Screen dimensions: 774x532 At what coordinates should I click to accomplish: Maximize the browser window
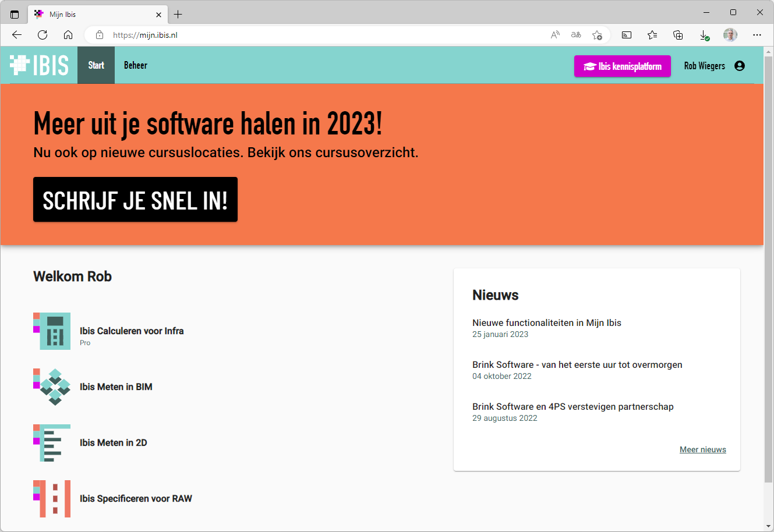pyautogui.click(x=733, y=12)
